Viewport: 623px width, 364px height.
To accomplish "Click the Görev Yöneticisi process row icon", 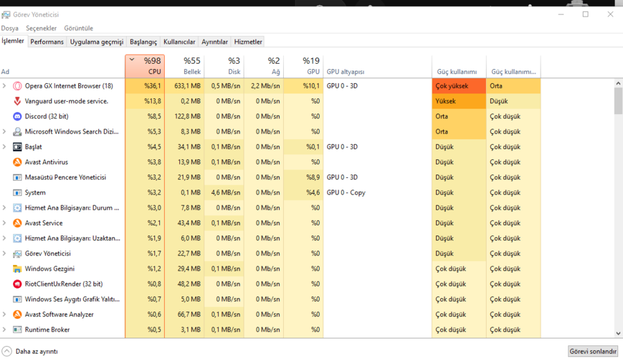I will click(x=17, y=253).
